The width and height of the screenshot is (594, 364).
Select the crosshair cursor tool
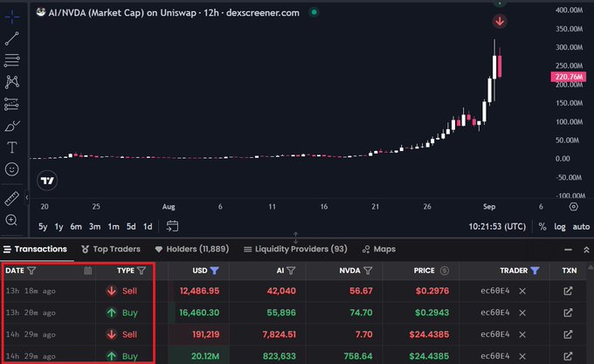12,17
